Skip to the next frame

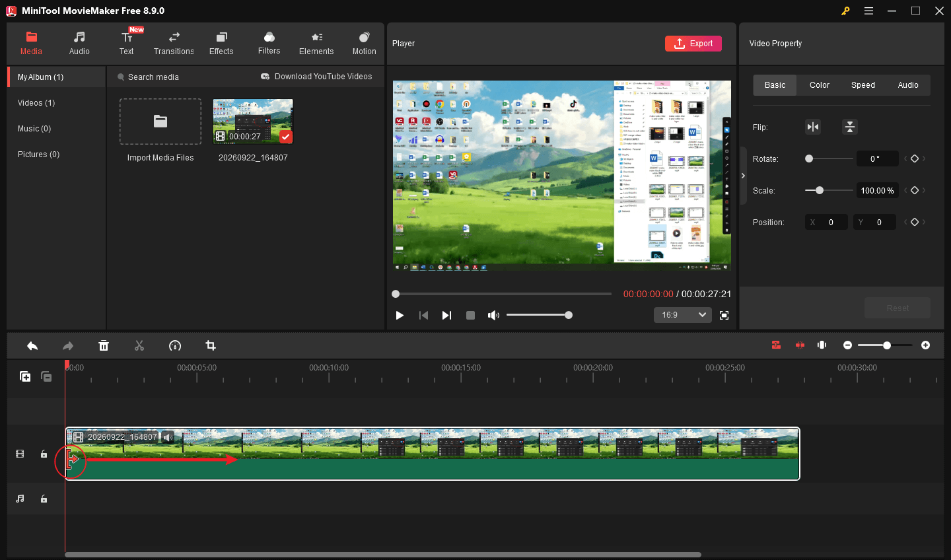point(446,316)
